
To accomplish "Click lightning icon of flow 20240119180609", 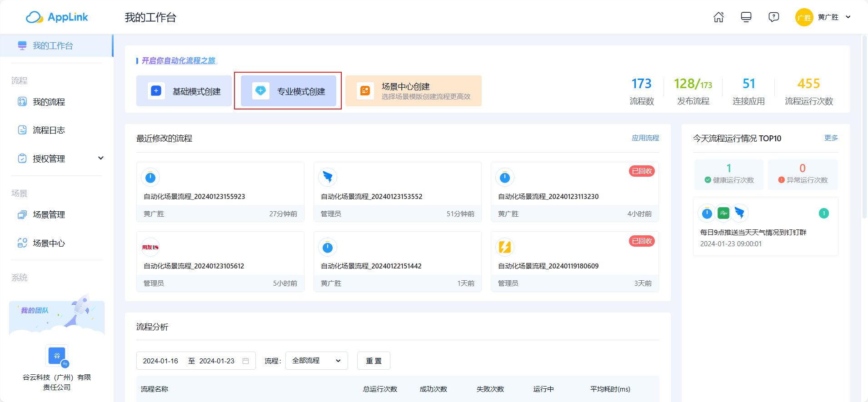I will (x=505, y=247).
